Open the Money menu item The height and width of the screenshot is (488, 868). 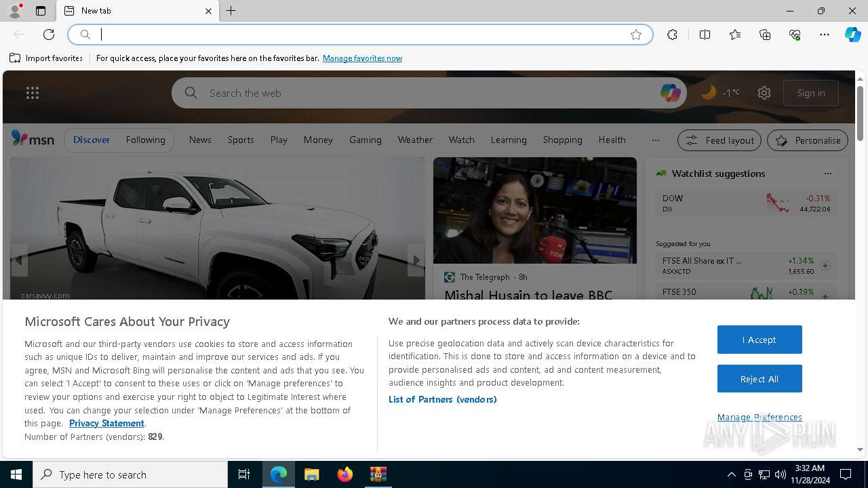[318, 140]
